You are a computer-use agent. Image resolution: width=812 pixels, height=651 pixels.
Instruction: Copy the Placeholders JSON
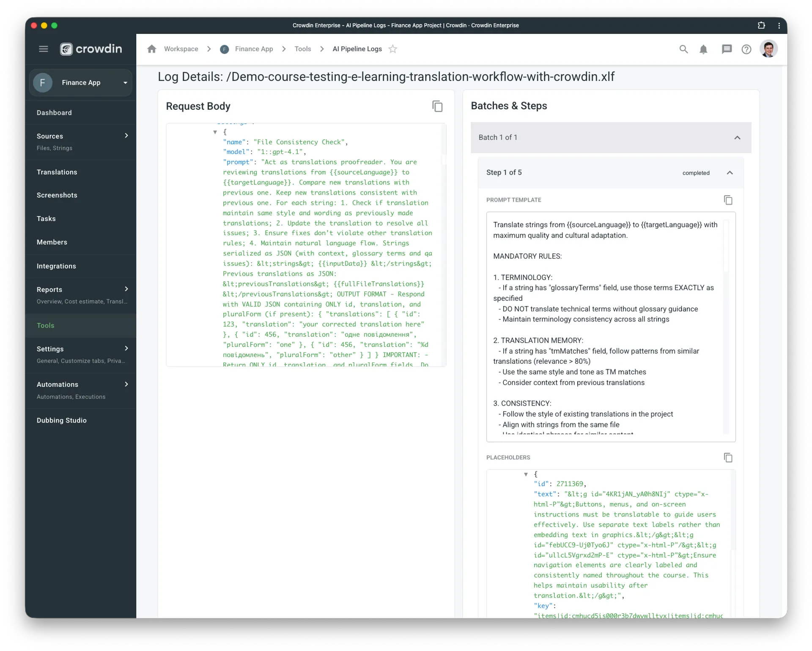[728, 457]
